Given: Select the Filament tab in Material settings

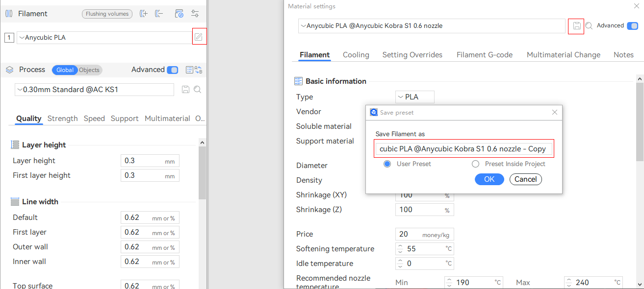Looking at the screenshot, I should click(315, 55).
